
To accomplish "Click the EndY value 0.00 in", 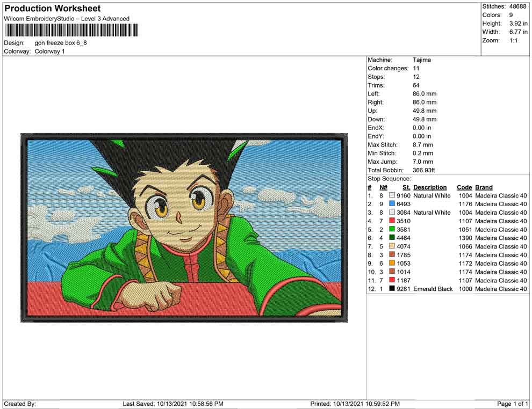I will click(x=422, y=136).
